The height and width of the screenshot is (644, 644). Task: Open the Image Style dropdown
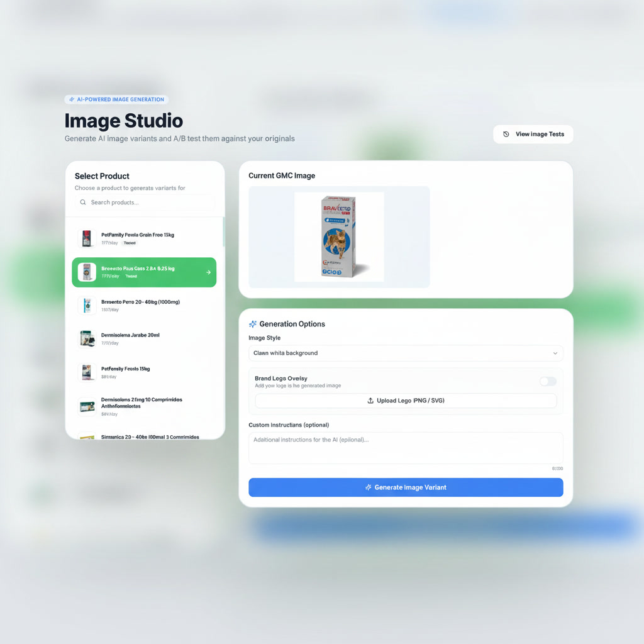(406, 353)
